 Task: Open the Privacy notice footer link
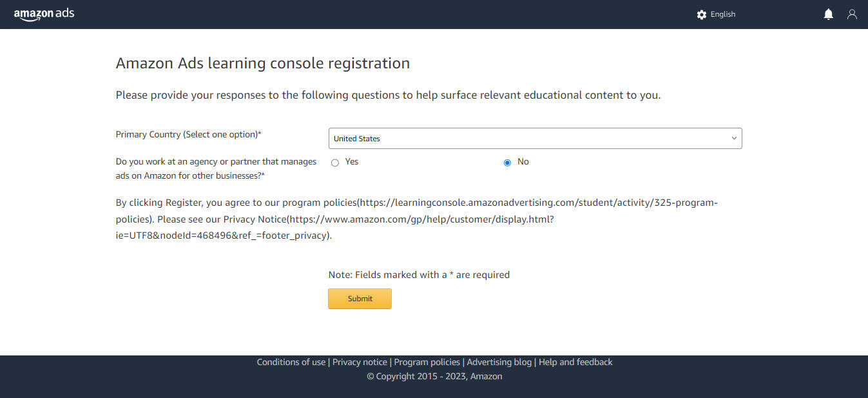tap(360, 362)
